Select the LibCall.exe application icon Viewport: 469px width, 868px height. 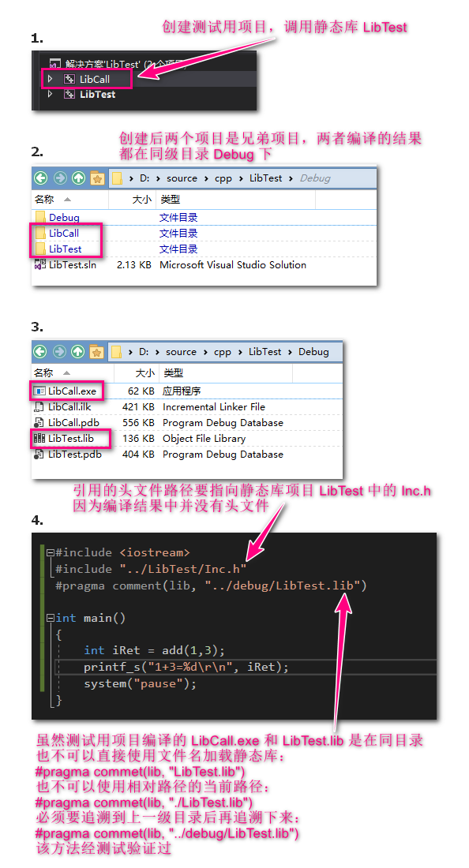pos(39,391)
